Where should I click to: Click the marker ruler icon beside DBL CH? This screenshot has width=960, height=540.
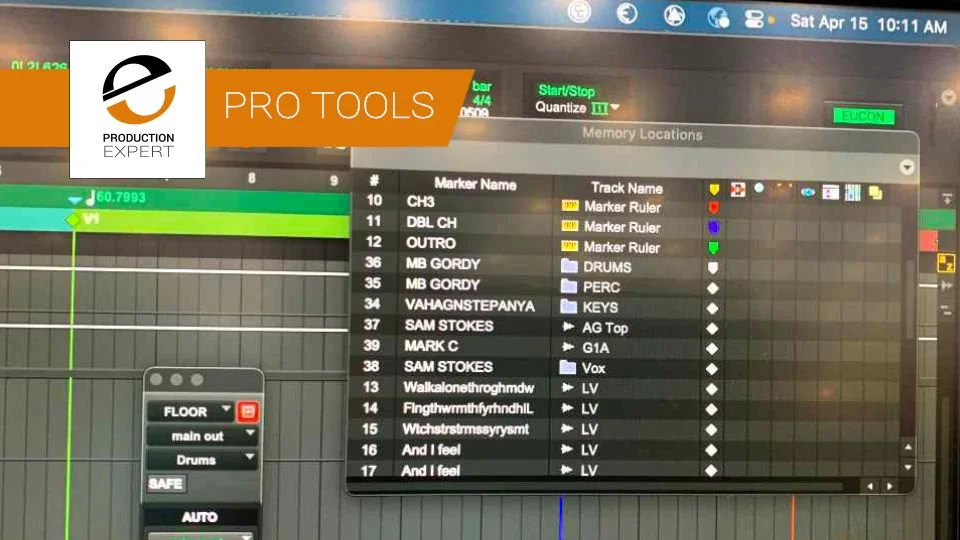(569, 227)
